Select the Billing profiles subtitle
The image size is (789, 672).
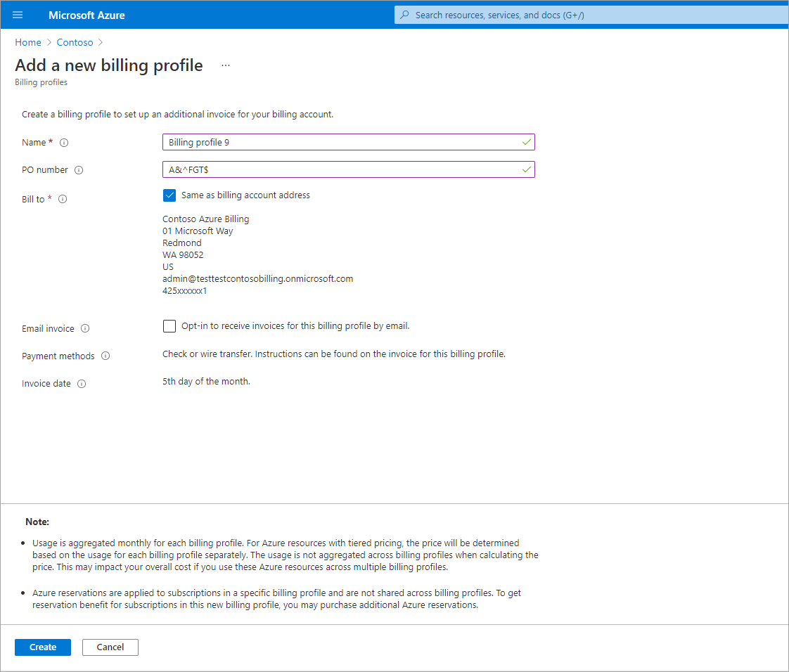click(x=41, y=82)
